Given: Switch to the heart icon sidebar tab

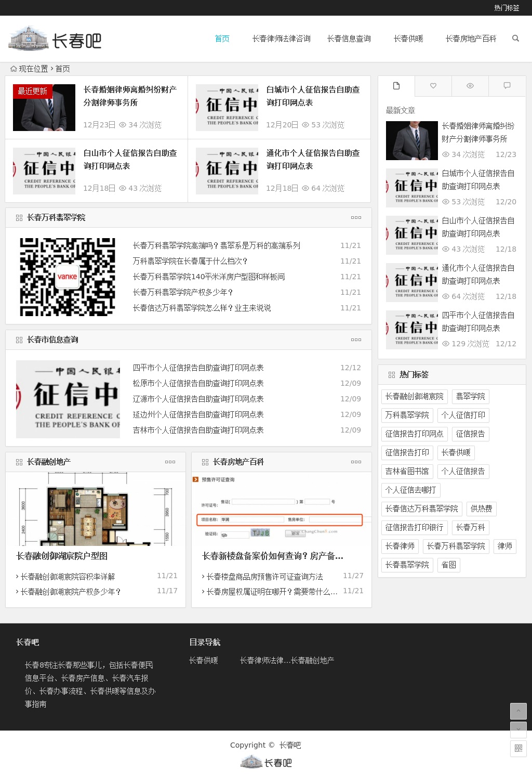Looking at the screenshot, I should coord(433,86).
